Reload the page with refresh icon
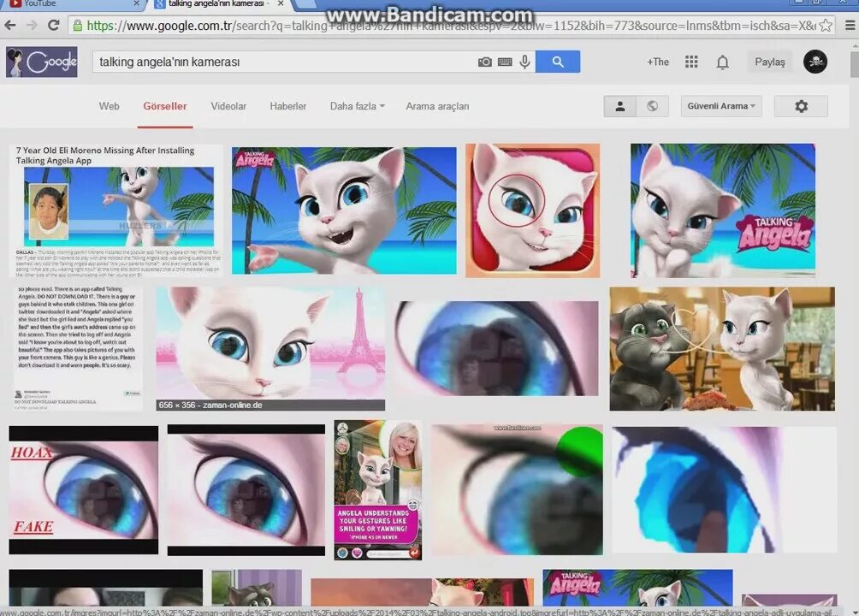Screen dimensions: 859x616 (x=53, y=25)
